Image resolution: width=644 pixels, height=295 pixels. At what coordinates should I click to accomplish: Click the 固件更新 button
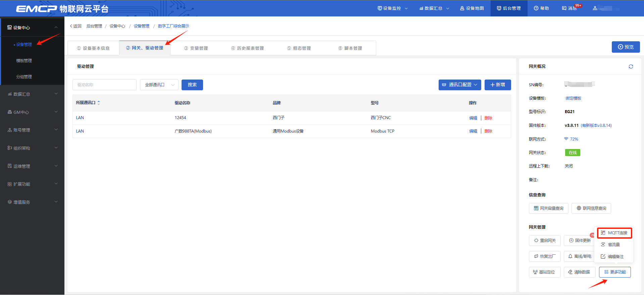(x=579, y=241)
